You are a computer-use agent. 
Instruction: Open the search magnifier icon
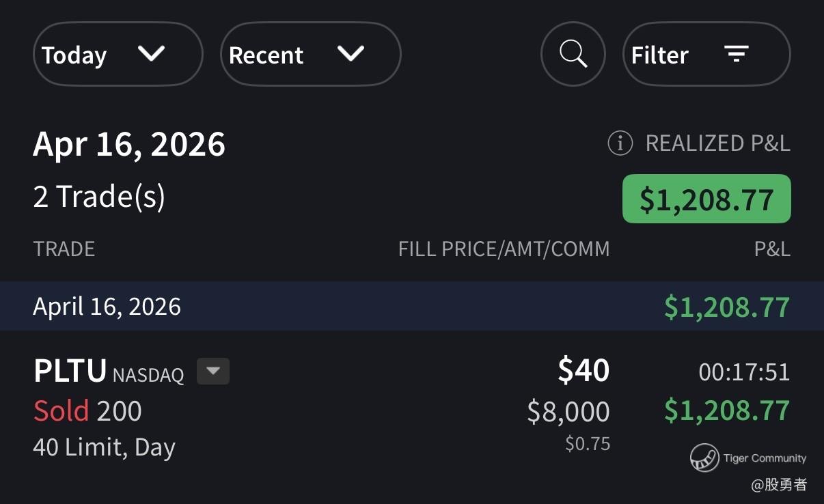click(573, 54)
